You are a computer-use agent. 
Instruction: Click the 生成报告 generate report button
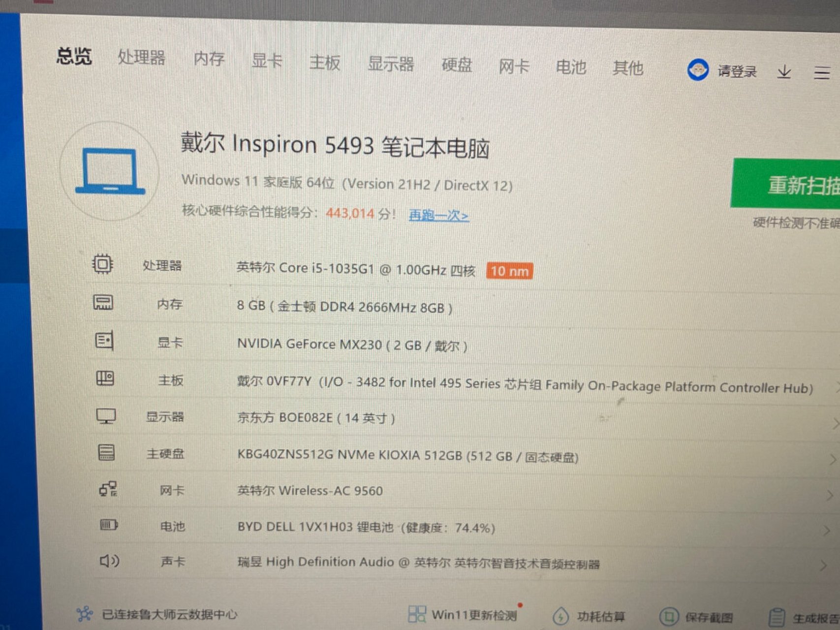pyautogui.click(x=804, y=618)
